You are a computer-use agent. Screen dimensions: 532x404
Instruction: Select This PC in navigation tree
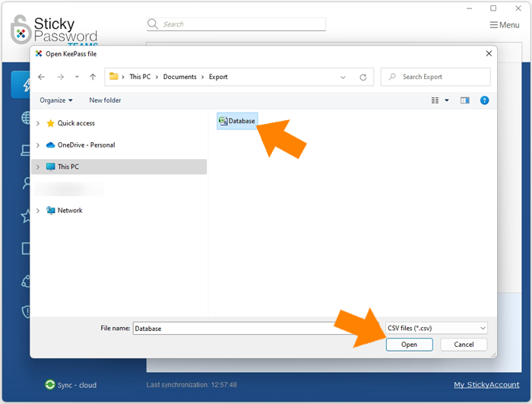click(x=68, y=167)
